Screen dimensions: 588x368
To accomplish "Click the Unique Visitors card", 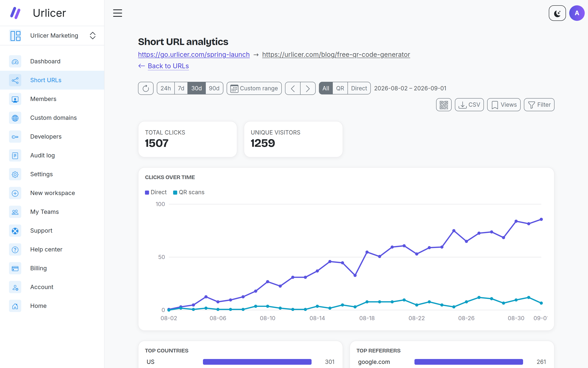I will click(293, 139).
